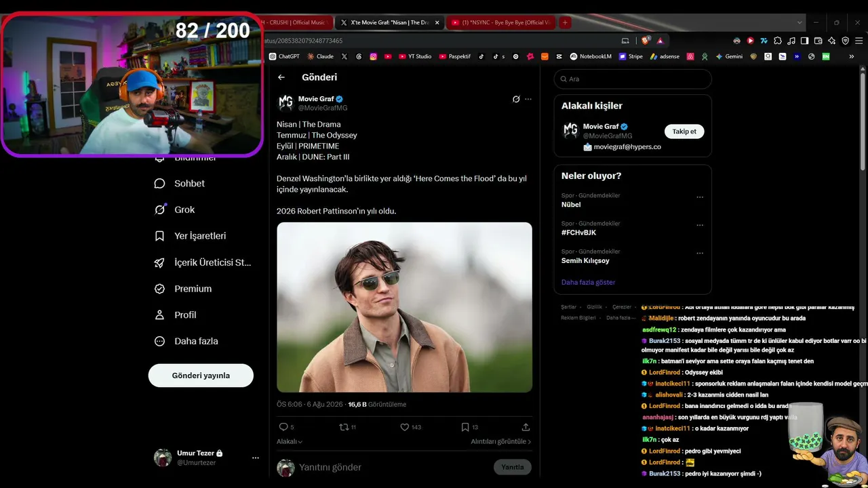Open the Reklam Bilgileri footer link
The image size is (868, 488).
point(578,318)
